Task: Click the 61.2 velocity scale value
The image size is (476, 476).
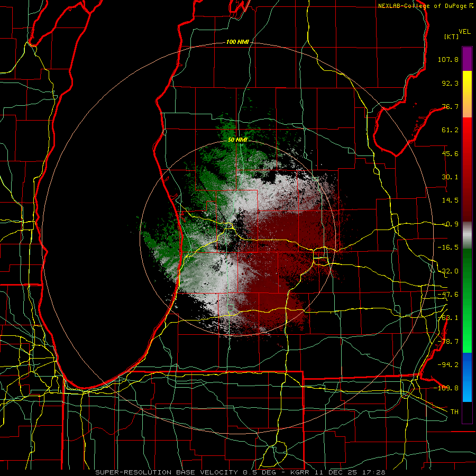Action: [x=450, y=130]
